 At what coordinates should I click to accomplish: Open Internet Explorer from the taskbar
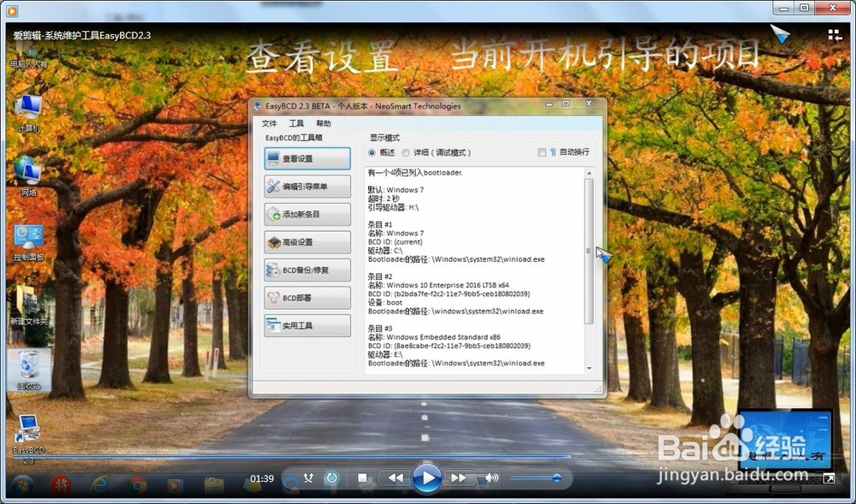click(98, 485)
